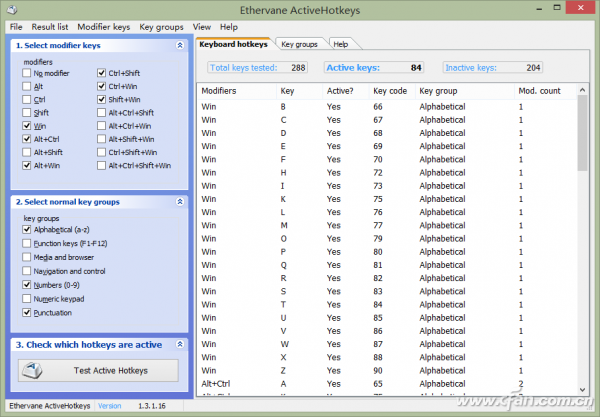This screenshot has height=417, width=600.
Task: Sort by the Active? column header
Action: pos(341,90)
